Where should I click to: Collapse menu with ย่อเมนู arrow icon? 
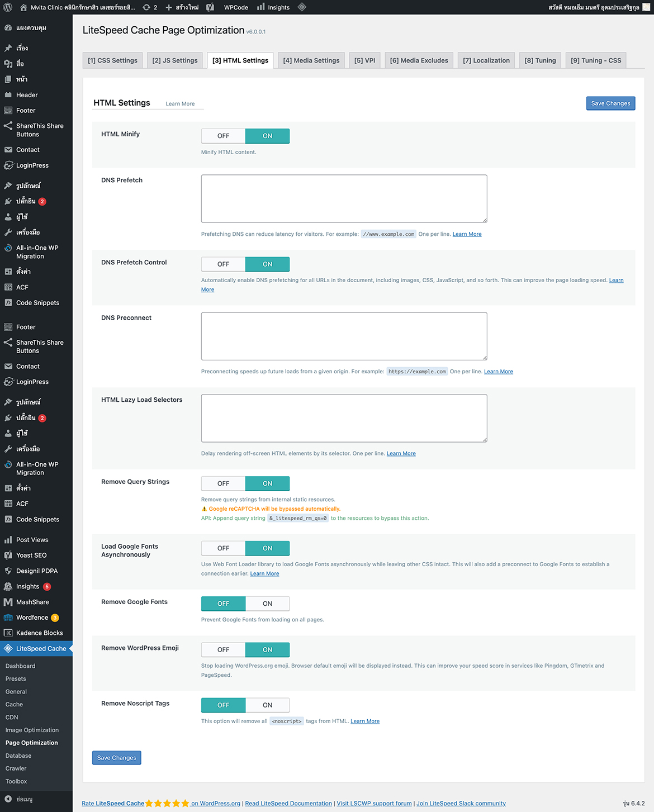tap(8, 799)
